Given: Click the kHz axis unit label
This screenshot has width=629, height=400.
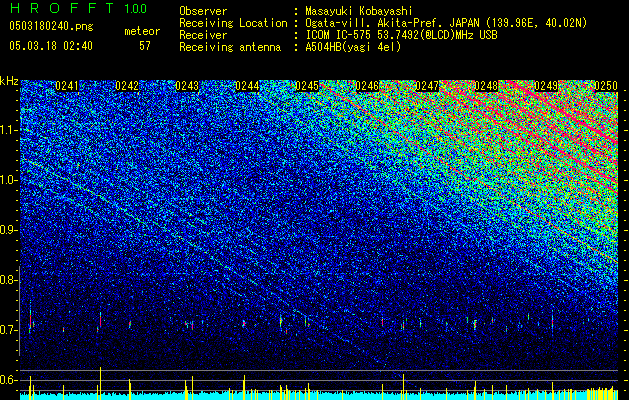Looking at the screenshot, I should coord(9,81).
